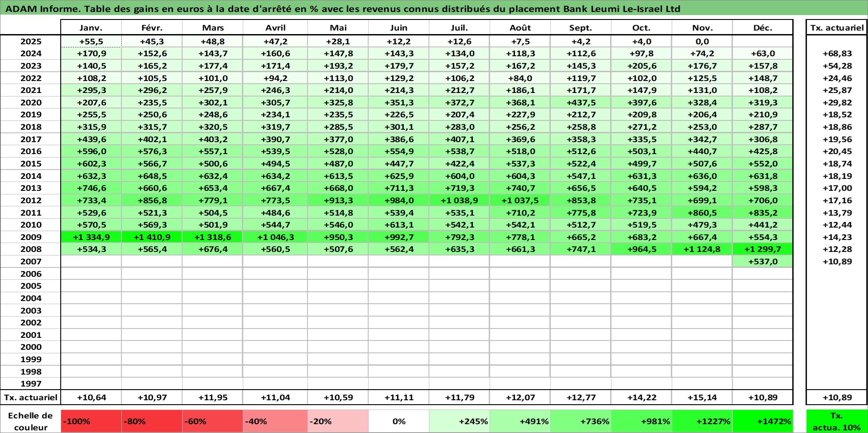Viewport: 868px width, 433px height.
Task: Select the '+602,3' cell
Action: pos(91,164)
